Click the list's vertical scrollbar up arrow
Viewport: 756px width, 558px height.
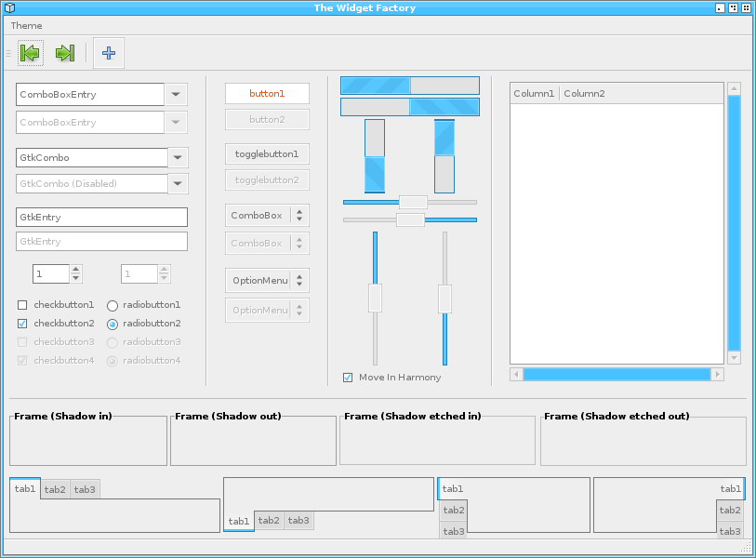tap(734, 88)
